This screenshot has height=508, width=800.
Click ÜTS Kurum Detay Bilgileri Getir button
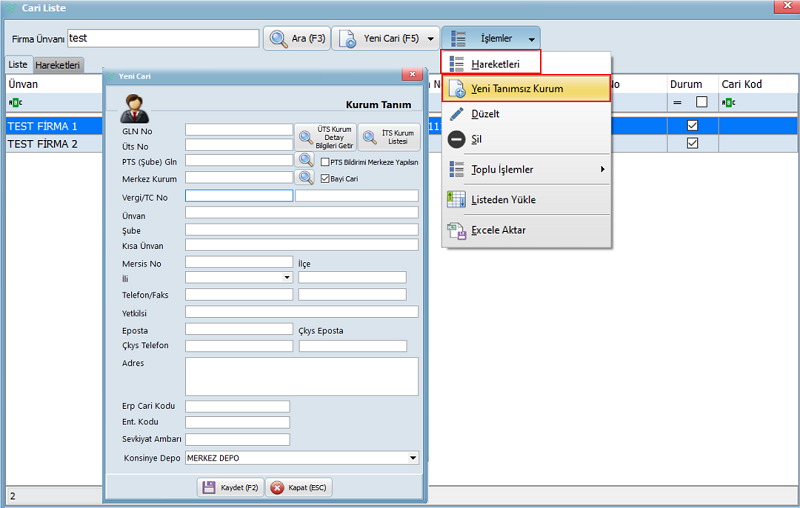click(x=324, y=135)
